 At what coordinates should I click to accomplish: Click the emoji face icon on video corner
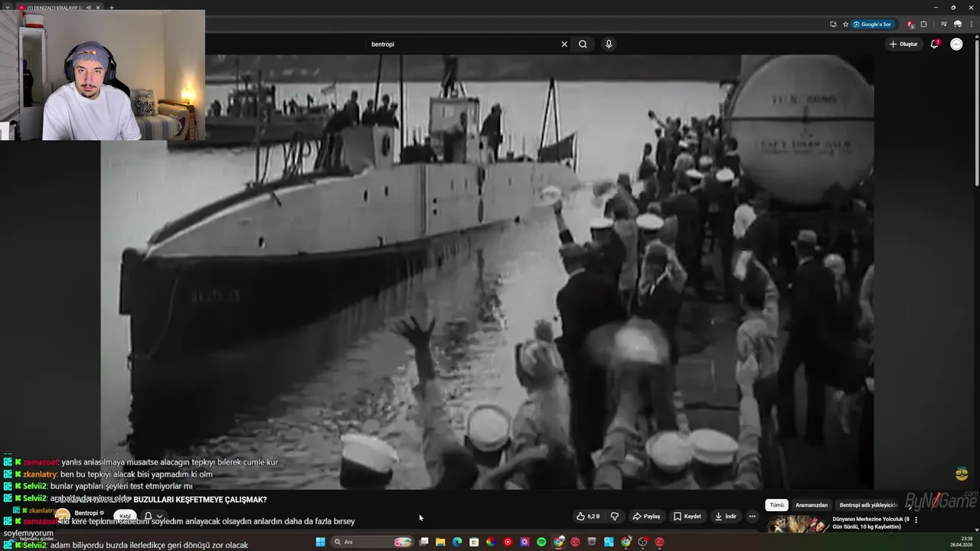[962, 474]
